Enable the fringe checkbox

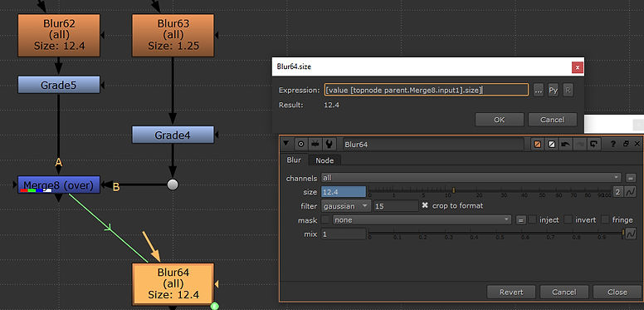click(x=605, y=219)
